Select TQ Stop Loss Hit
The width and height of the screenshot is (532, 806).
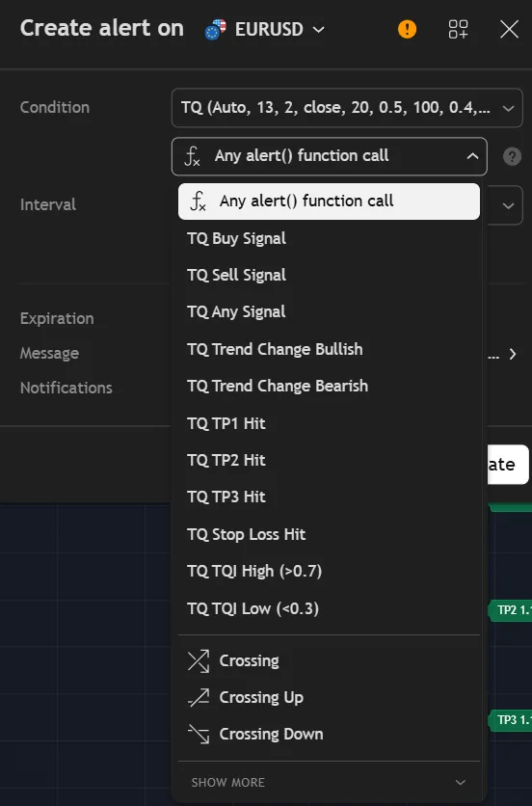329,534
